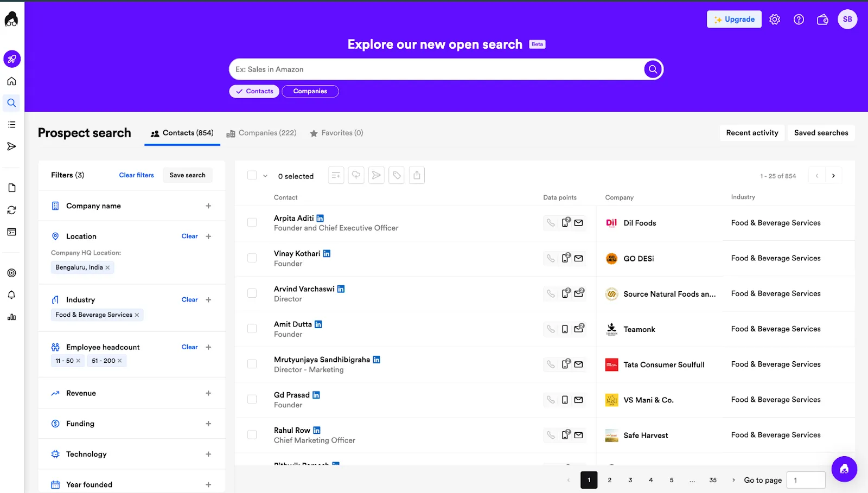
Task: Click the tag toolbar icon
Action: 397,175
